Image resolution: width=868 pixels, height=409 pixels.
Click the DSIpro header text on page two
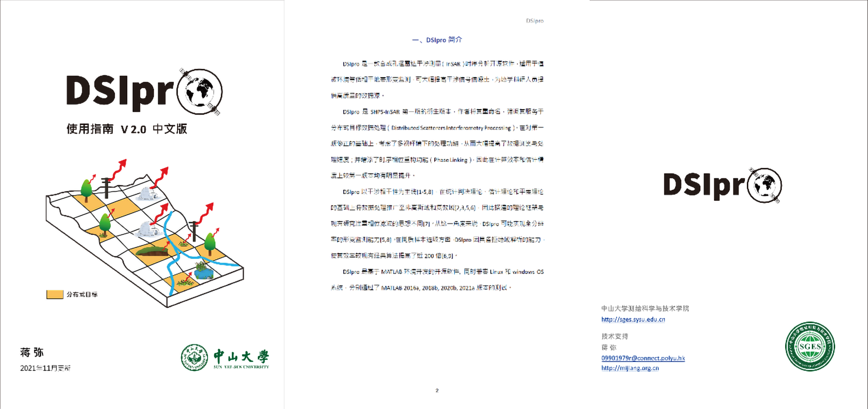[x=534, y=21]
